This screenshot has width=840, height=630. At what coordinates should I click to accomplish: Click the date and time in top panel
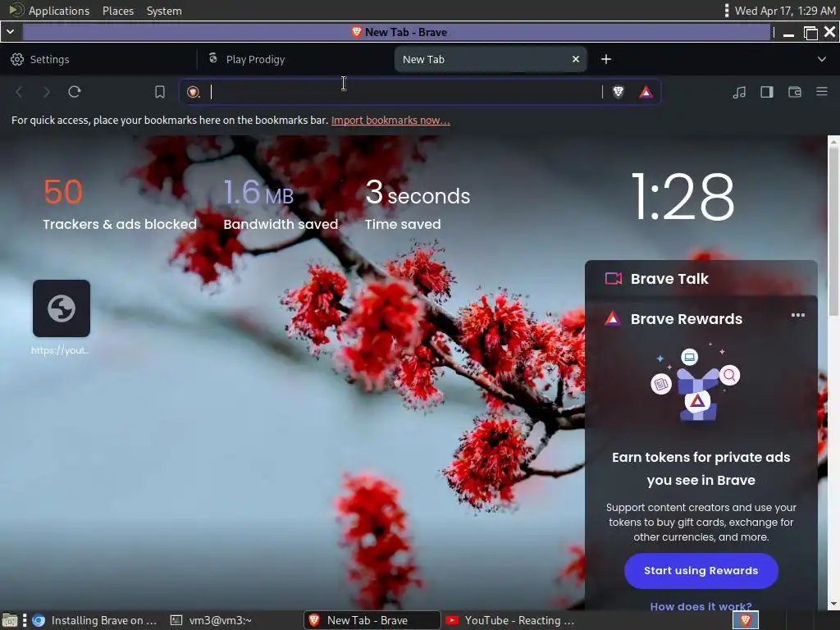point(785,11)
